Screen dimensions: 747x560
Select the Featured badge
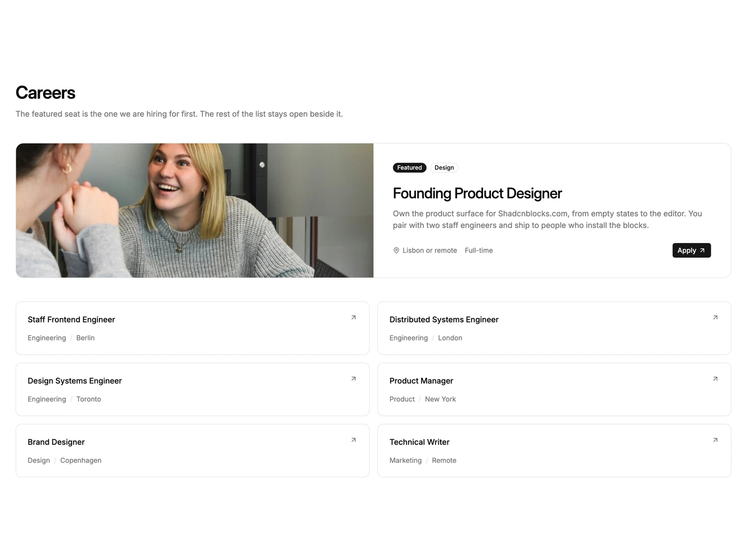point(410,168)
